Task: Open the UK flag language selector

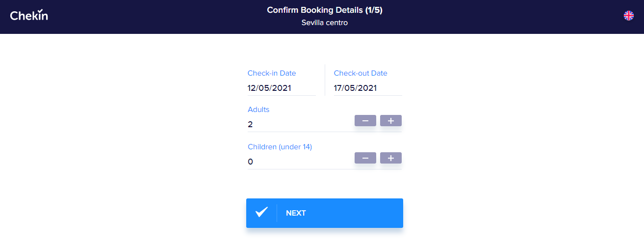Action: coord(628,16)
